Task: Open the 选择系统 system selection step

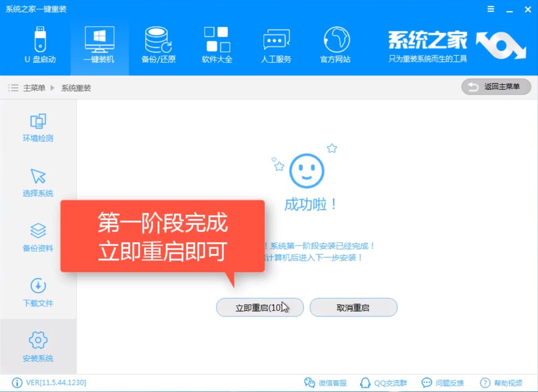Action: (38, 182)
